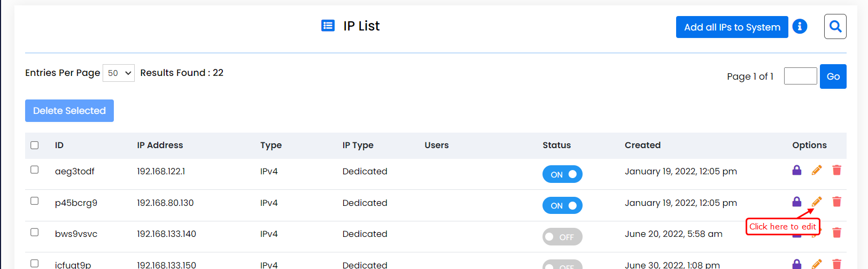Image resolution: width=868 pixels, height=269 pixels.
Task: Check the select-all checkbox in table header
Action: 35,145
